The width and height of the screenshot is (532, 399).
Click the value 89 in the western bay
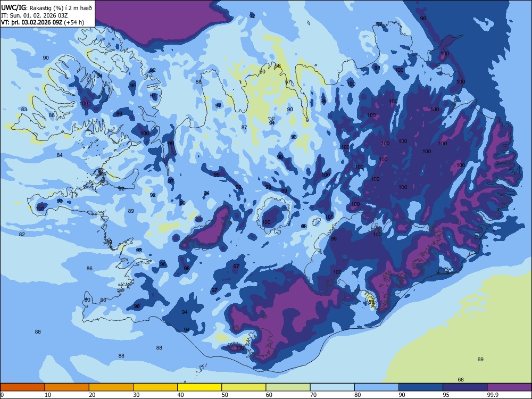(131, 211)
